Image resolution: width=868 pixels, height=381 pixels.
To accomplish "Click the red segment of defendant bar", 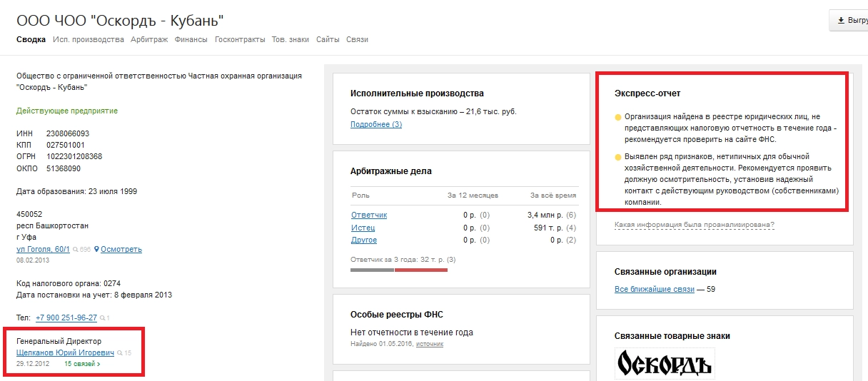I will click(x=420, y=270).
